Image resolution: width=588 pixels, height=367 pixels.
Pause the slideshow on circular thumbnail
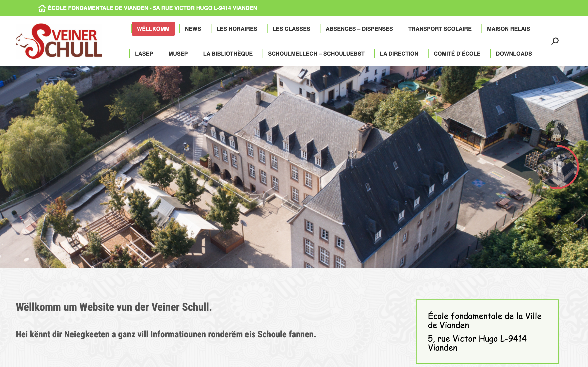point(556,167)
